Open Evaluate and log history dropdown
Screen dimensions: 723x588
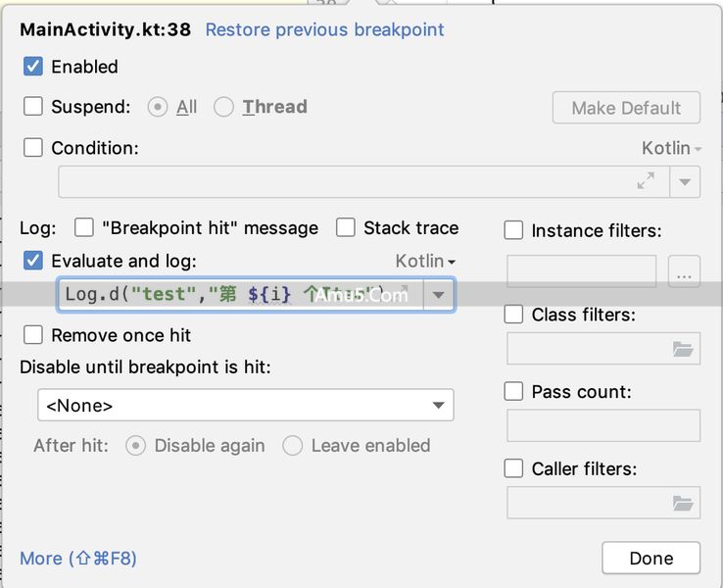(x=439, y=294)
